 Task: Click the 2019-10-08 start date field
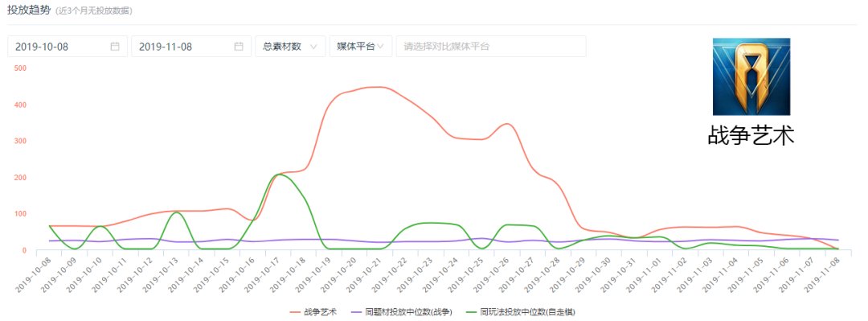pyautogui.click(x=68, y=47)
